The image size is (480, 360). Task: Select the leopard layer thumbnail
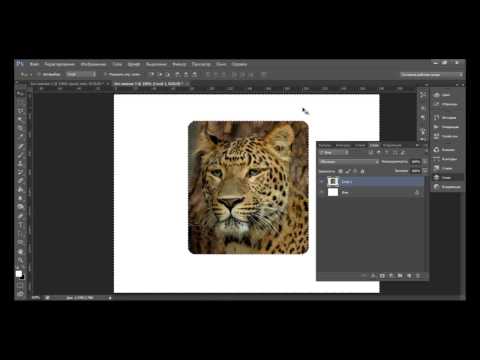click(x=333, y=181)
